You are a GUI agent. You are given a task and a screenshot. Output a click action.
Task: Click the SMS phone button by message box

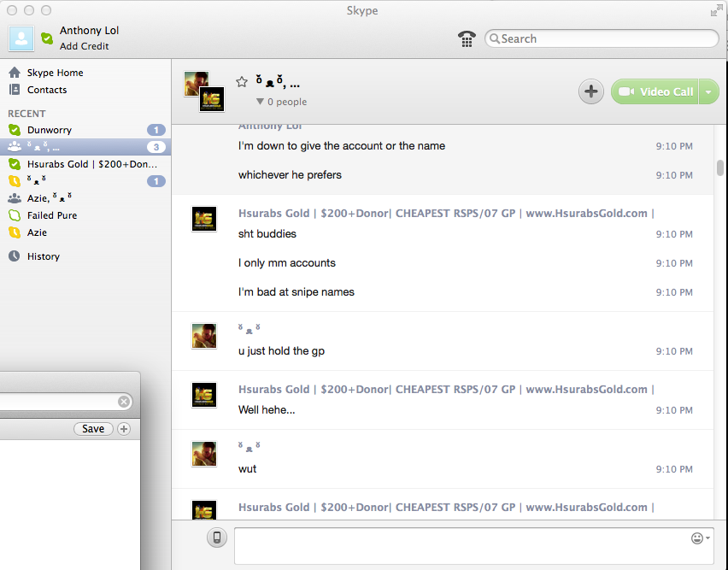click(x=217, y=538)
